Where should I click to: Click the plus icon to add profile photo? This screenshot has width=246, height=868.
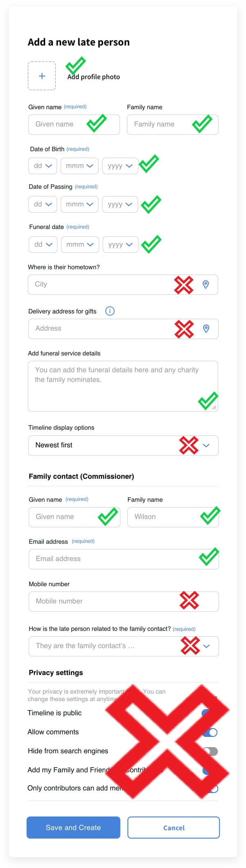42,76
